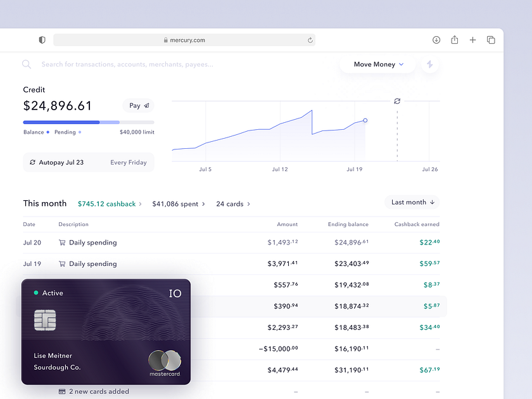This screenshot has width=532, height=399.
Task: Click the refresh icon next to Autopay Jul 23
Action: click(x=32, y=162)
